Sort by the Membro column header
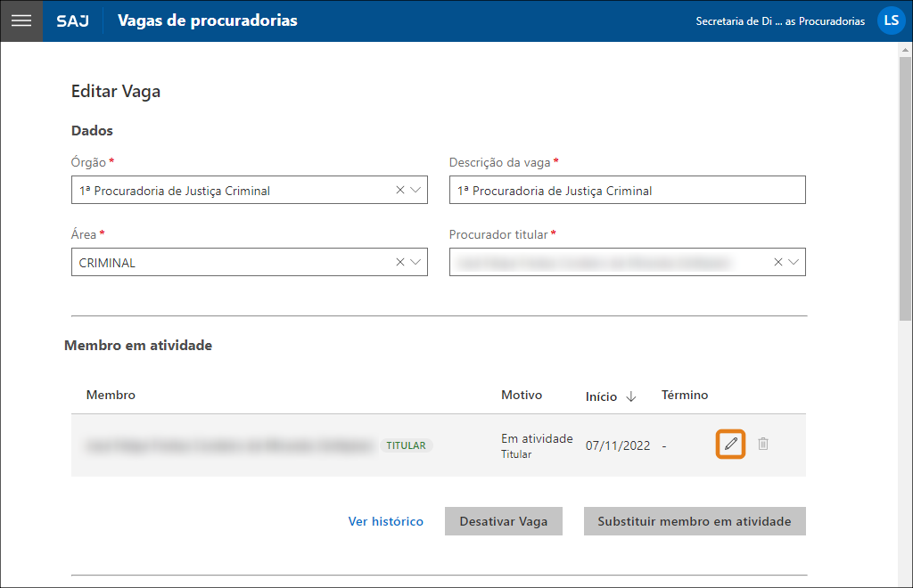This screenshot has width=913, height=588. 111,395
